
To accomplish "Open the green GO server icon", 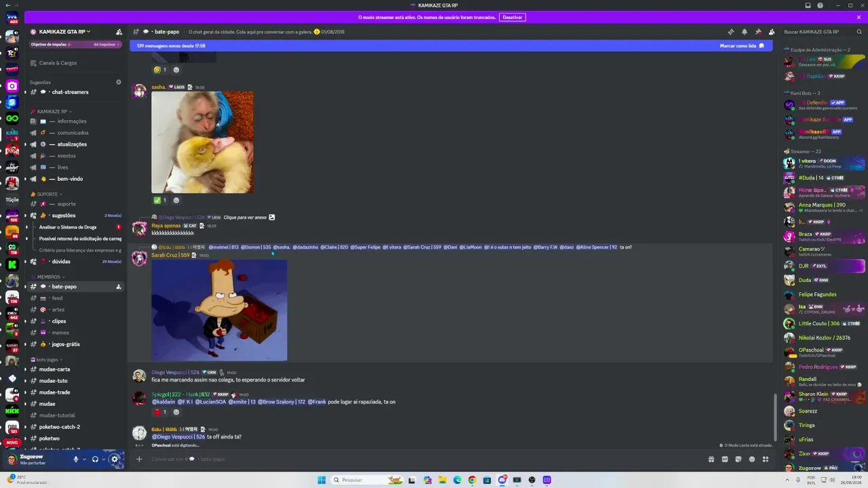I will (x=12, y=119).
